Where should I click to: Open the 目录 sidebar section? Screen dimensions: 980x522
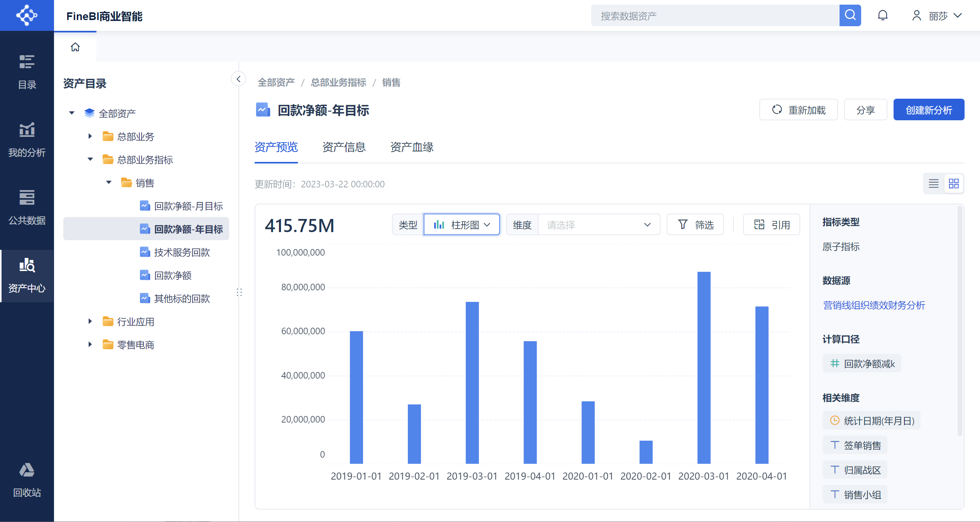click(27, 72)
